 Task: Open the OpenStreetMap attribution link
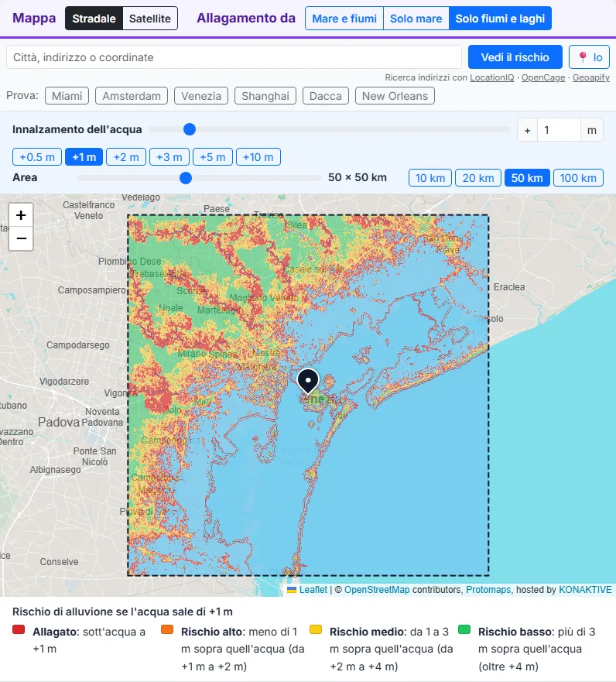click(x=377, y=590)
